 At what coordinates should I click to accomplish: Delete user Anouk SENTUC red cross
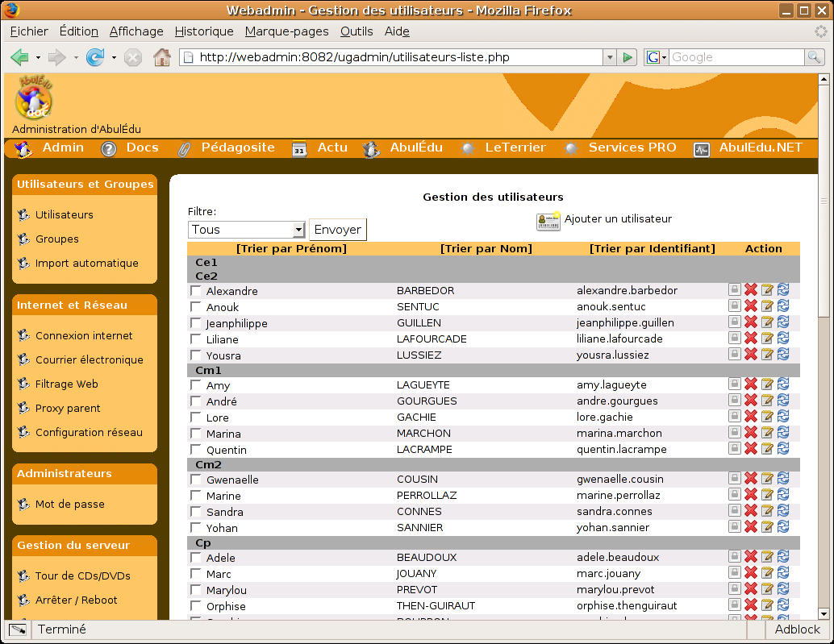[x=750, y=305]
